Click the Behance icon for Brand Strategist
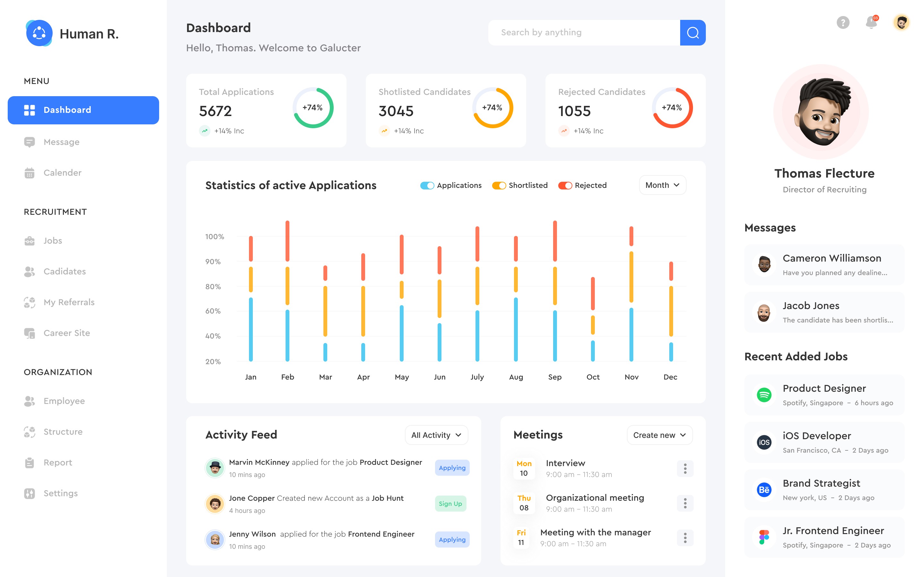This screenshot has width=924, height=577. [764, 489]
